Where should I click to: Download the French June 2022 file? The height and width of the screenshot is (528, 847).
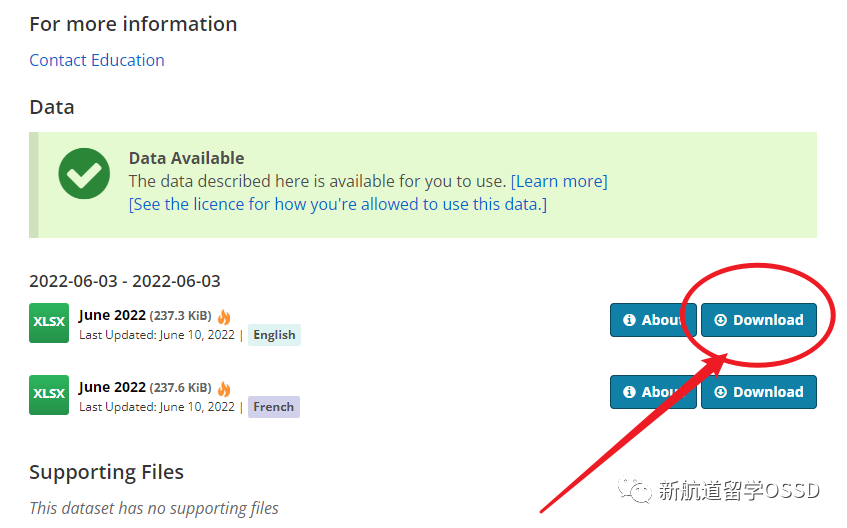(x=758, y=392)
